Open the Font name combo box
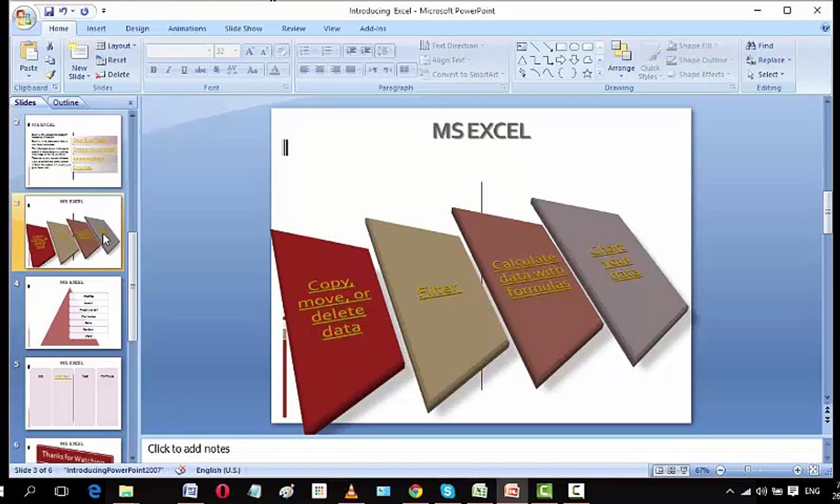This screenshot has width=840, height=504. click(x=179, y=51)
